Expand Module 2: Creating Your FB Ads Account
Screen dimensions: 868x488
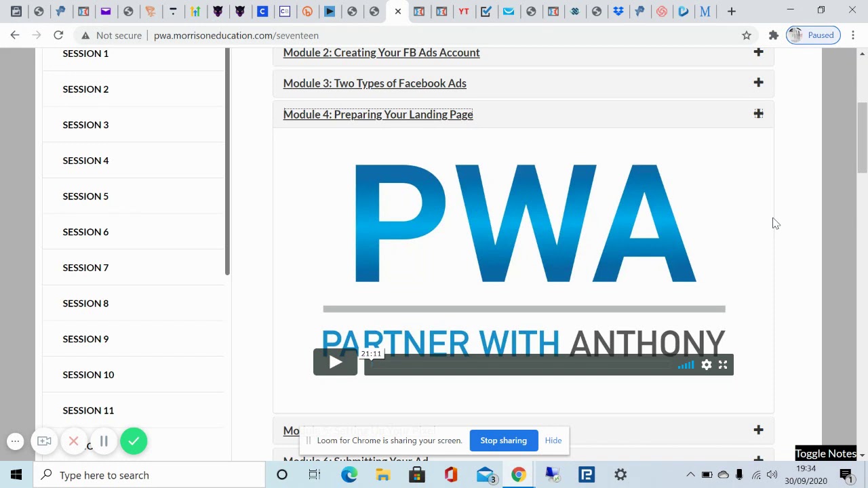758,52
